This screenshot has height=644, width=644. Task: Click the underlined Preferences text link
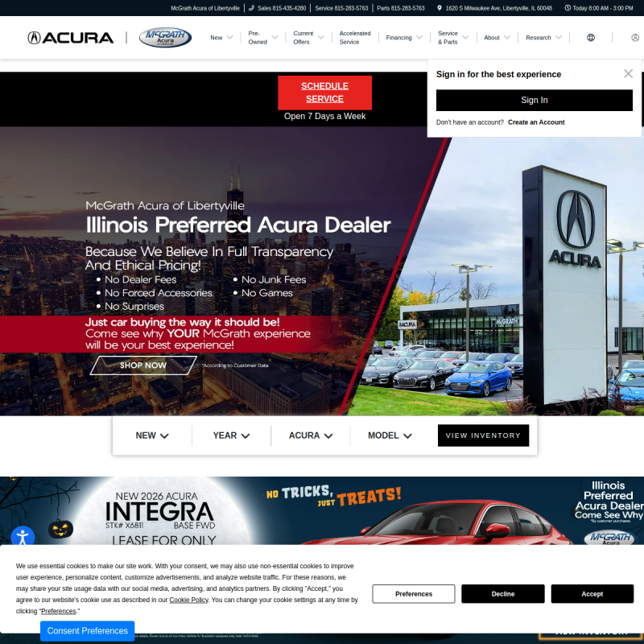tap(58, 611)
